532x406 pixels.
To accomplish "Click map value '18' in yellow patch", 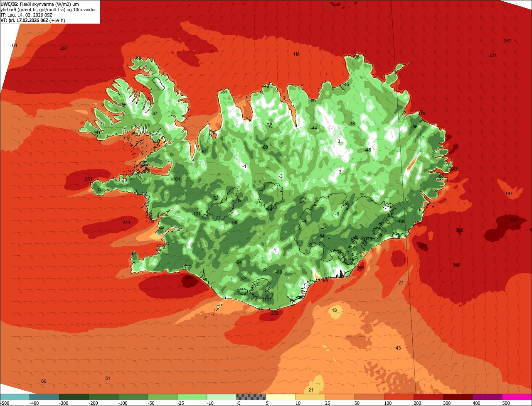I will [335, 310].
